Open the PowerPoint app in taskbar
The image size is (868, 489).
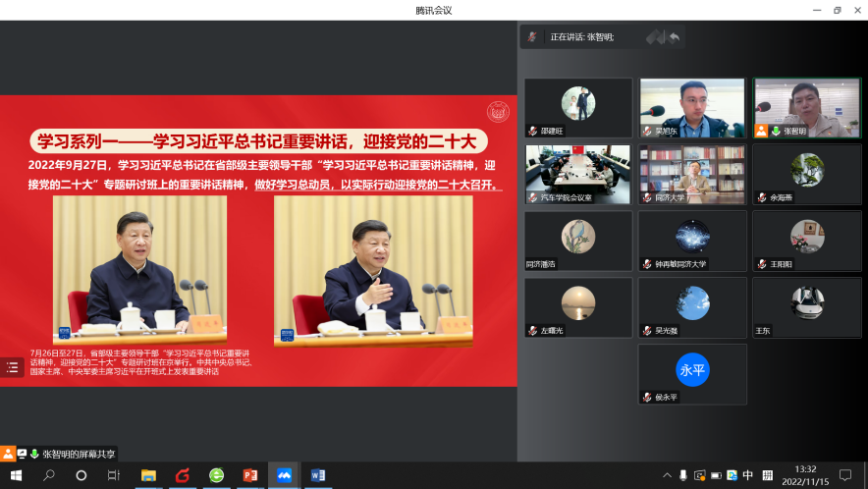tap(249, 475)
